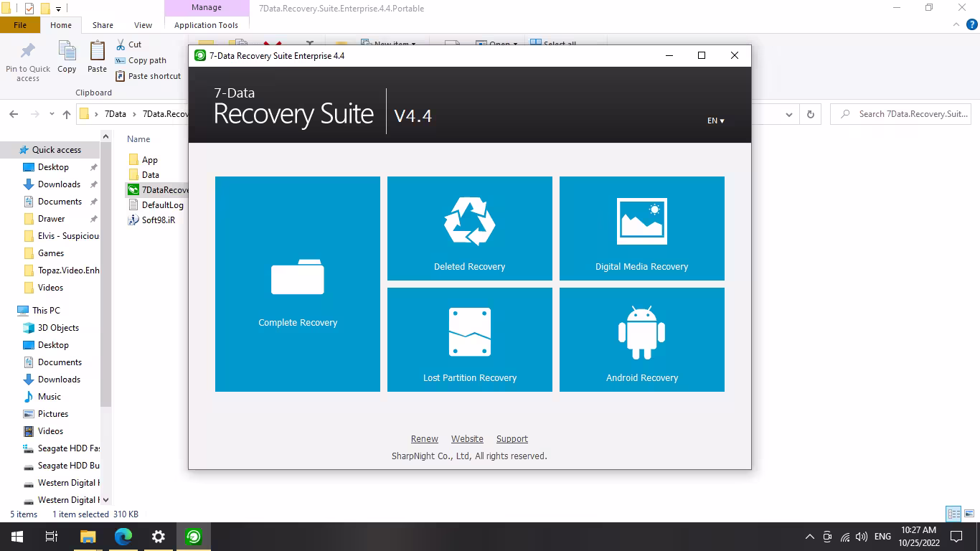Click the Copy ribbon button

[67, 57]
